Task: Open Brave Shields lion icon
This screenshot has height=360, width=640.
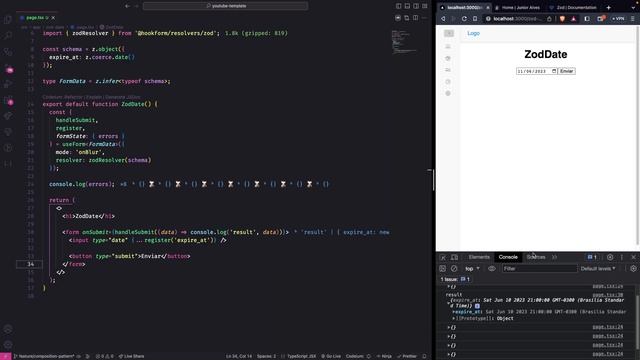Action: pos(562,19)
